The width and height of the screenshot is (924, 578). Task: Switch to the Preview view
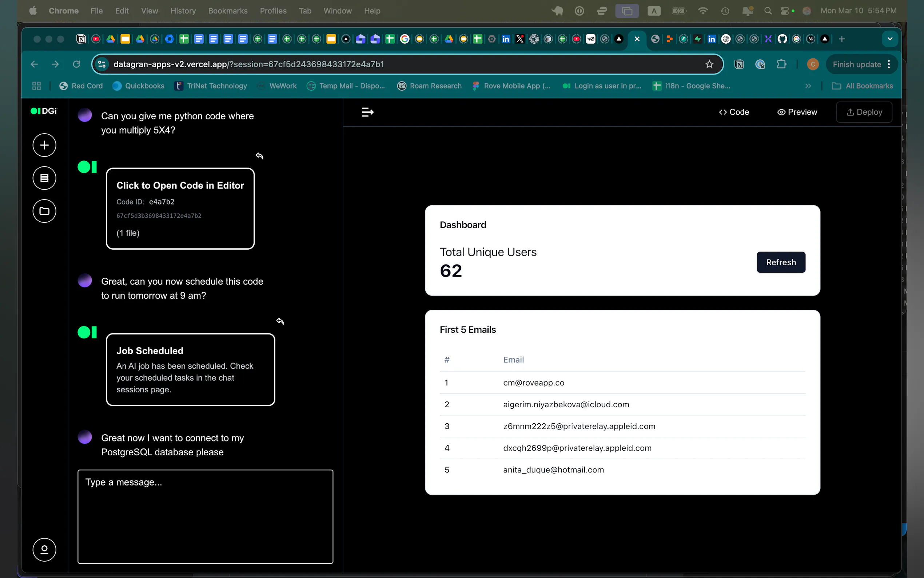[x=797, y=112]
